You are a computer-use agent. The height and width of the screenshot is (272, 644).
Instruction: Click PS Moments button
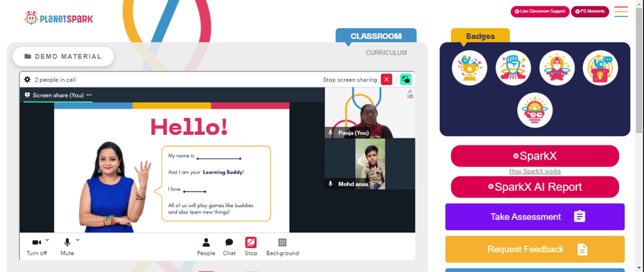click(590, 12)
